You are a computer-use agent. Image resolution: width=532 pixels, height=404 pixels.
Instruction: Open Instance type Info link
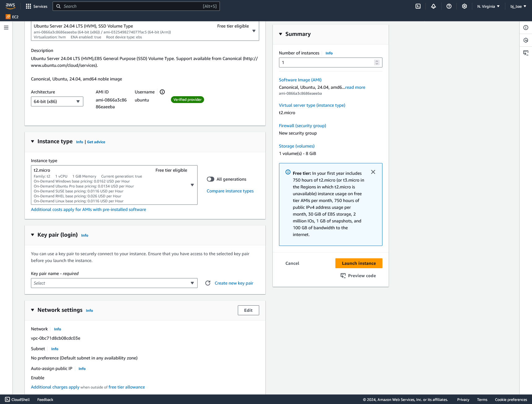(80, 142)
